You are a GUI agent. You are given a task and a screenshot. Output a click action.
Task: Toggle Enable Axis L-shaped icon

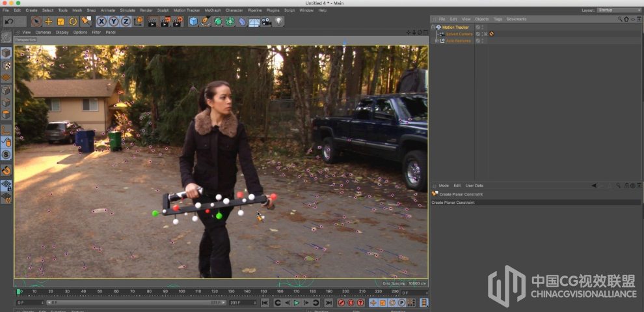click(6, 130)
